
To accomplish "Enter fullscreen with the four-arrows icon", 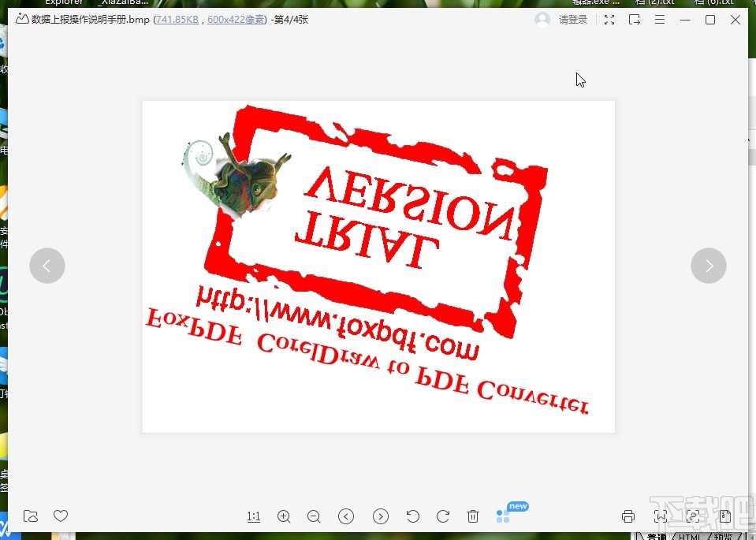I will click(x=609, y=20).
